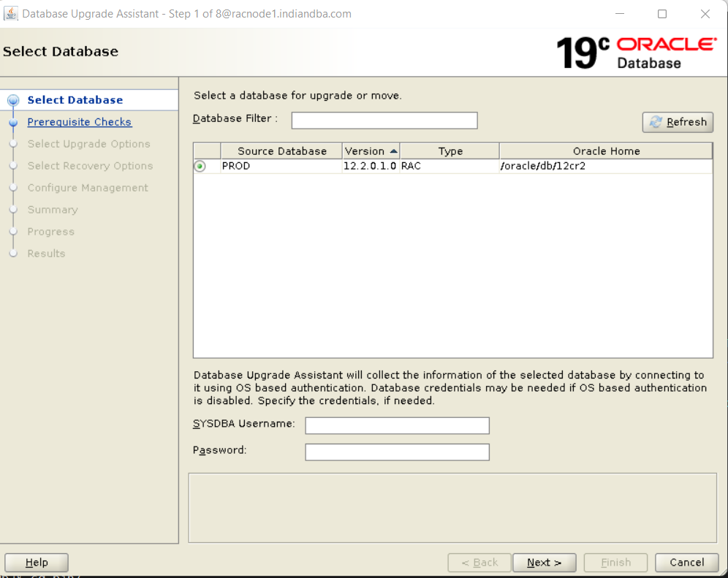Screen dimensions: 728x578
Task: Select the Select Upgrade Options step
Action: pos(88,144)
